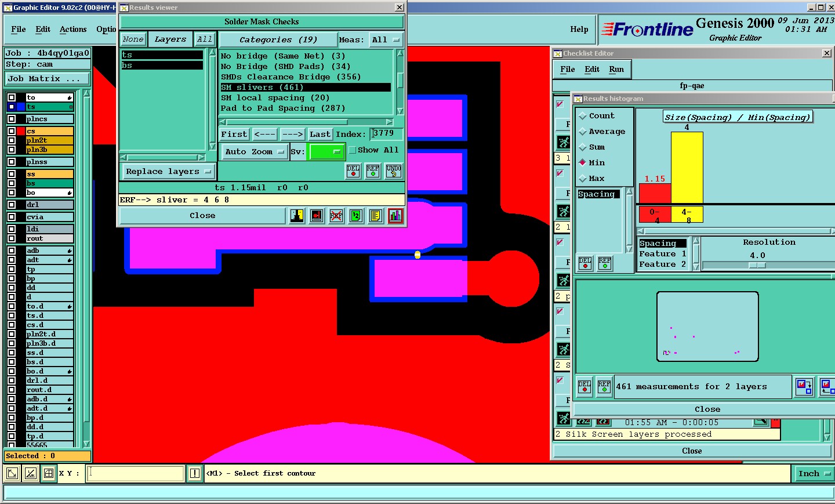835x504 pixels.
Task: Click the 'None' layers button
Action: click(133, 39)
